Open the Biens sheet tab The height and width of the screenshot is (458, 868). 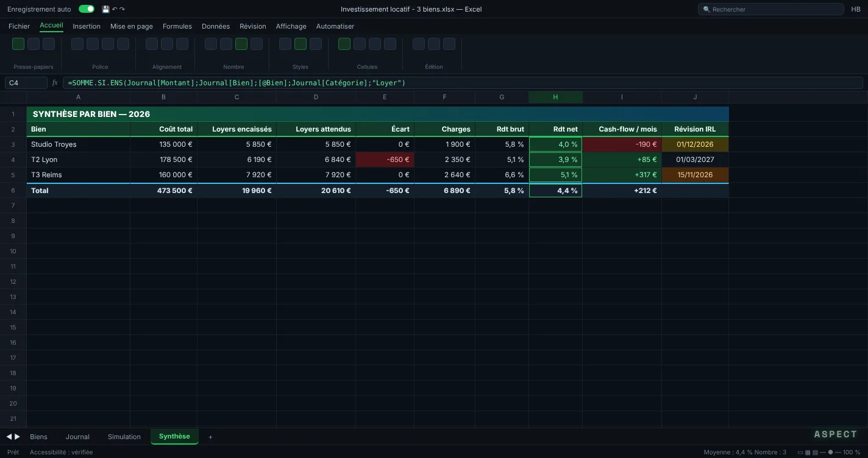(38, 437)
